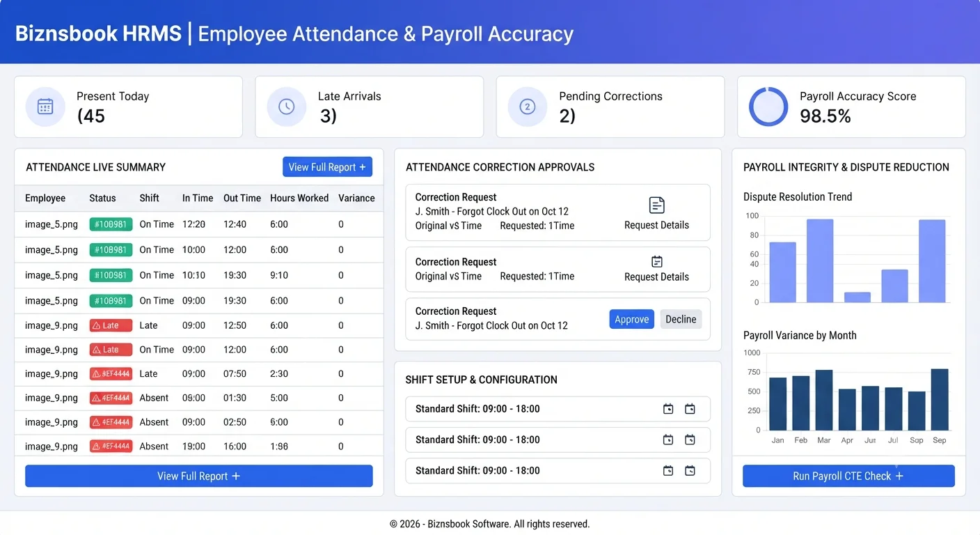Open the Request Details link for J. Smith's request
This screenshot has width=980, height=535.
click(656, 225)
